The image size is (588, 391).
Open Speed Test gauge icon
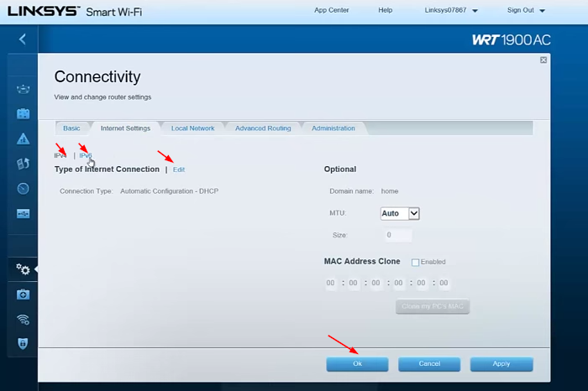[23, 189]
